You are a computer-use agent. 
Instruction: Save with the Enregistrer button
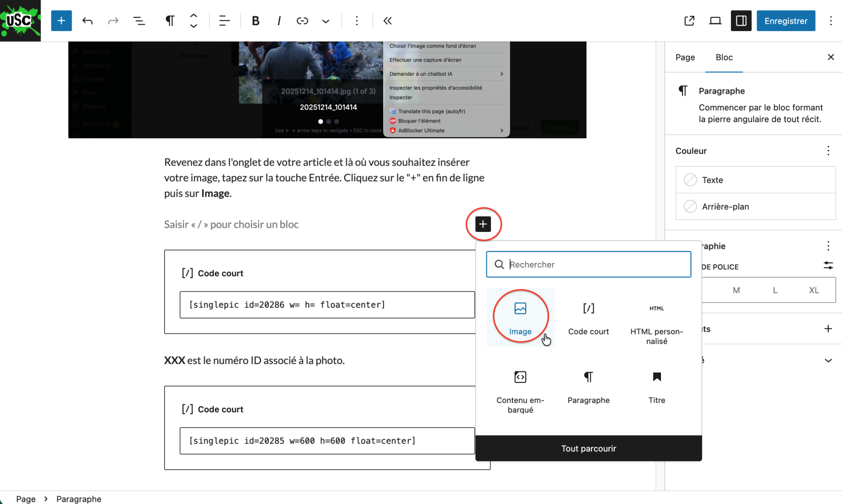[x=785, y=21]
